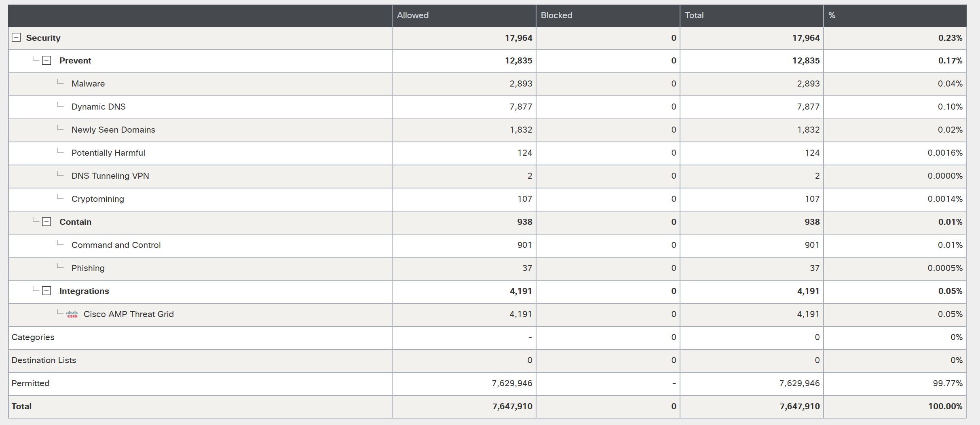Viewport: 980px width, 425px height.
Task: Choose the Cryptomining row label
Action: (x=98, y=199)
